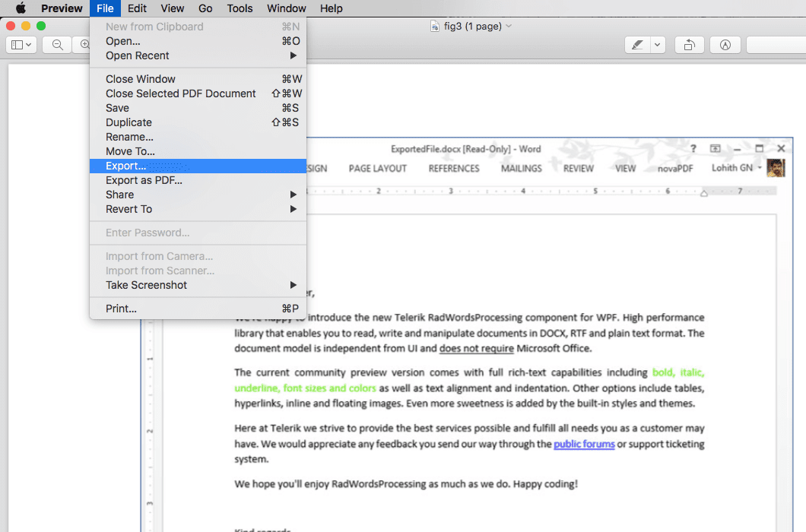This screenshot has width=806, height=532.
Task: Choose Export as PDF... menu item
Action: [198, 180]
